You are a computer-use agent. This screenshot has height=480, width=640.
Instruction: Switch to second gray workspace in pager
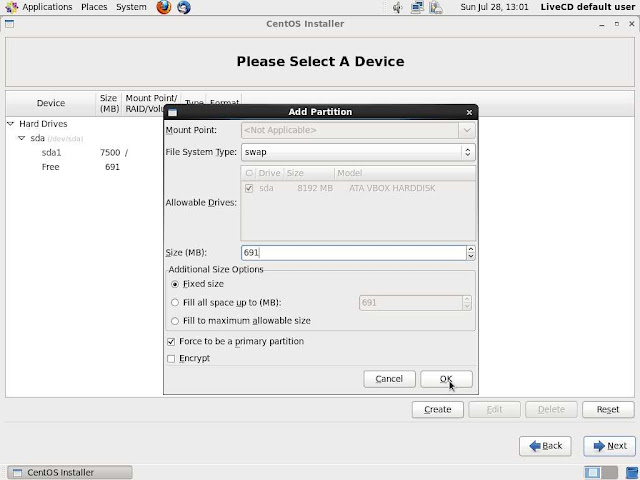609,472
